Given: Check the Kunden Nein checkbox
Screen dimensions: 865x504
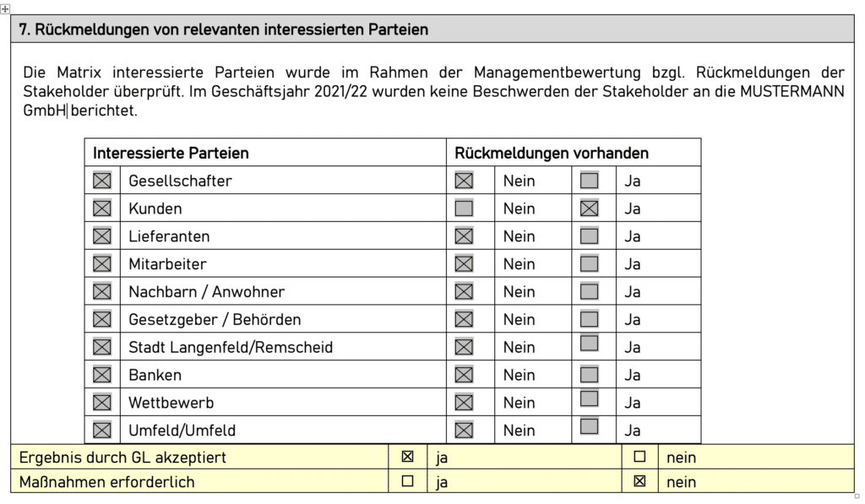Looking at the screenshot, I should click(x=464, y=208).
